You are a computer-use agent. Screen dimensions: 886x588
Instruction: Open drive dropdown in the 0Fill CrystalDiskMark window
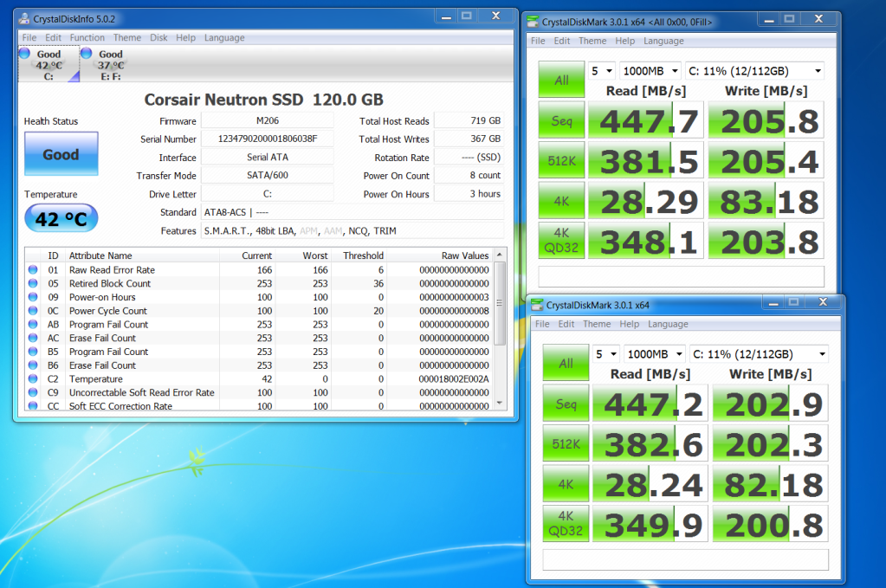click(x=754, y=71)
